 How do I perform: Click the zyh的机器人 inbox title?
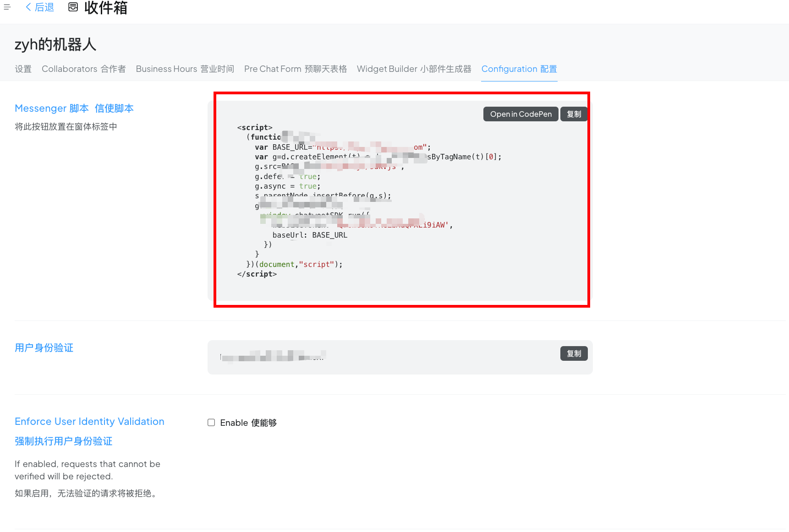tap(55, 44)
